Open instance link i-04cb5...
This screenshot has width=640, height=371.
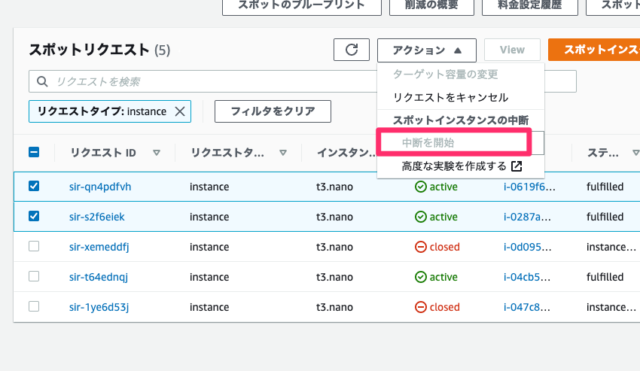(x=527, y=277)
